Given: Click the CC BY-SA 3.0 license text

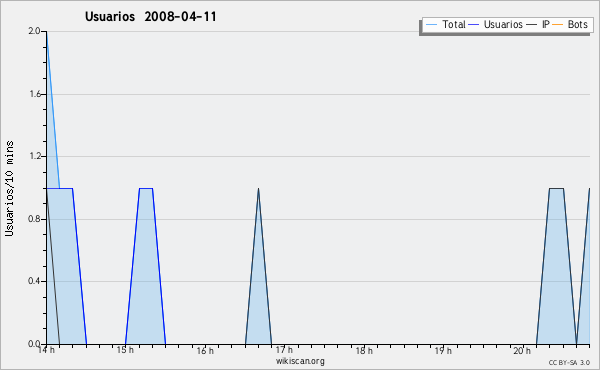Looking at the screenshot, I should click(x=569, y=362).
